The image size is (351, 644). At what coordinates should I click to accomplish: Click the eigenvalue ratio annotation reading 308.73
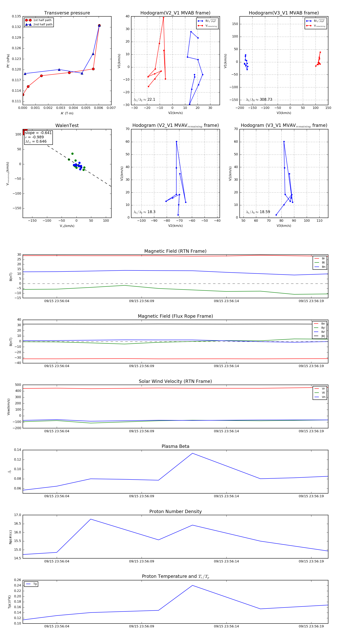pyautogui.click(x=259, y=100)
